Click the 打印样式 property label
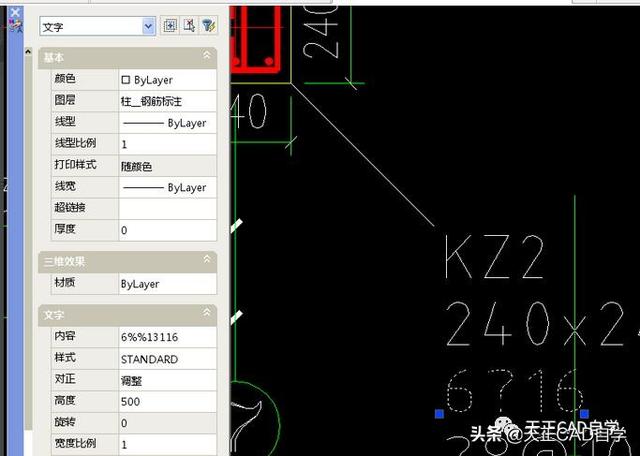The width and height of the screenshot is (640, 456). pos(76,165)
